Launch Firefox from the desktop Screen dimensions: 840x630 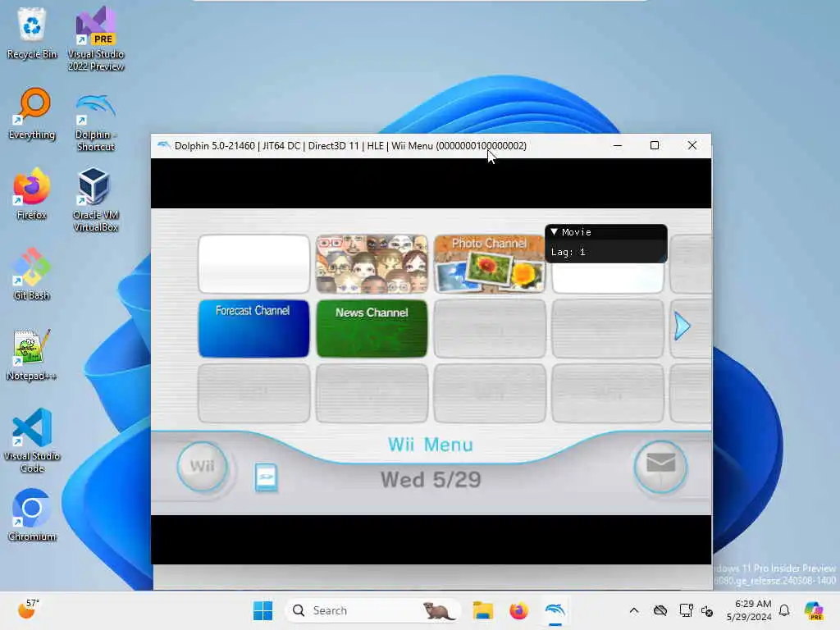(x=32, y=194)
